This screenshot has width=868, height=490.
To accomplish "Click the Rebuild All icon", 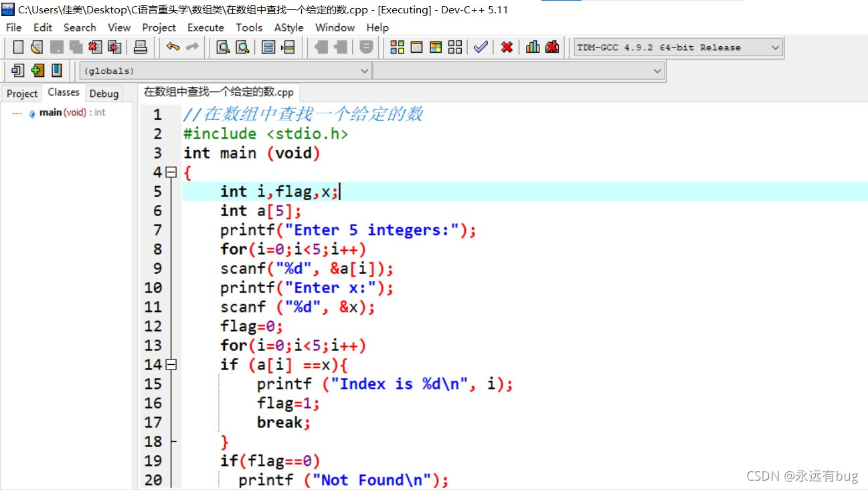I will [x=455, y=48].
